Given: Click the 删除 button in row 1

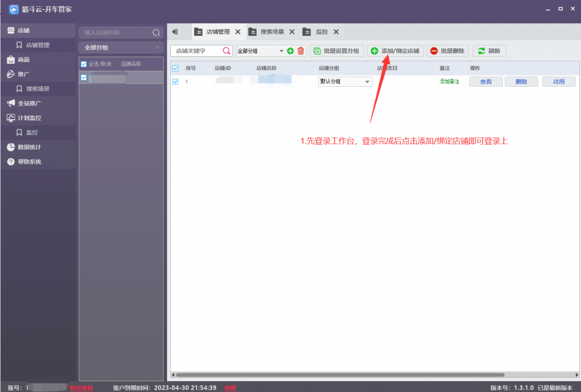Looking at the screenshot, I should tap(521, 82).
